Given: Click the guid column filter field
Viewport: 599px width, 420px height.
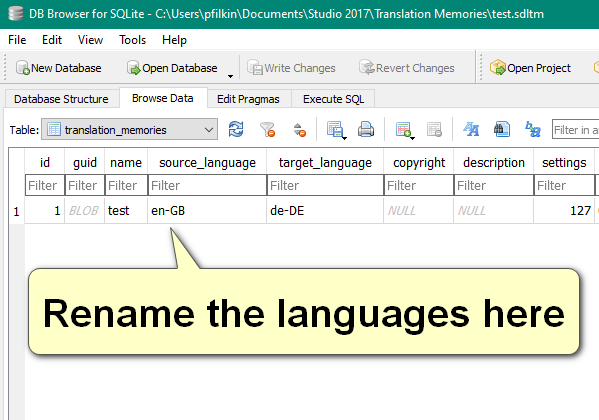Looking at the screenshot, I should tap(84, 185).
